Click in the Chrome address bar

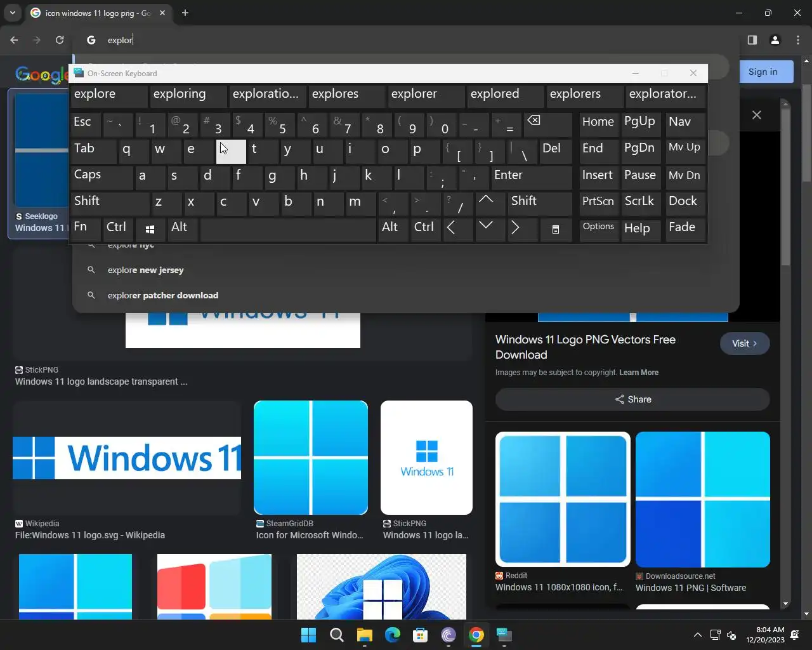point(406,40)
